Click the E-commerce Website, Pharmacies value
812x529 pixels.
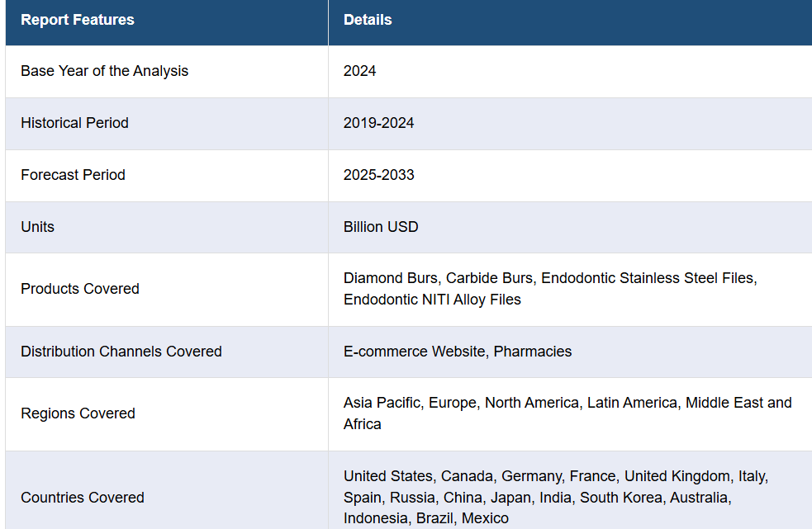pos(458,351)
